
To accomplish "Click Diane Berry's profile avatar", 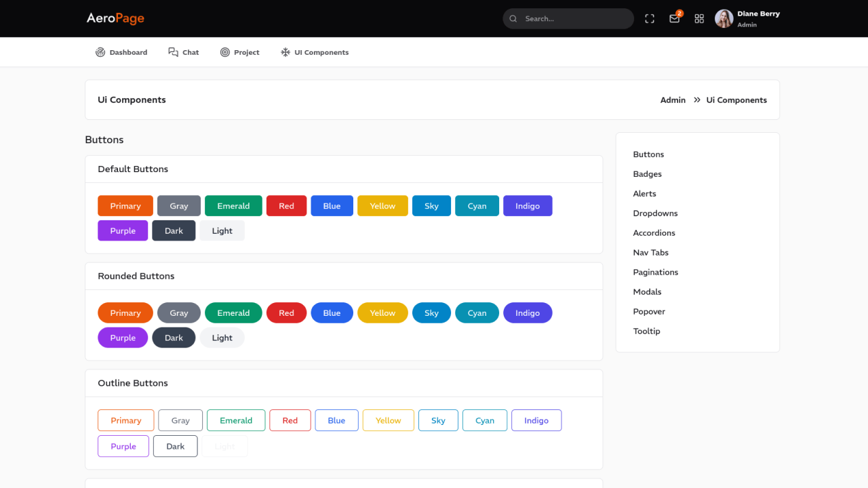I will tap(724, 19).
